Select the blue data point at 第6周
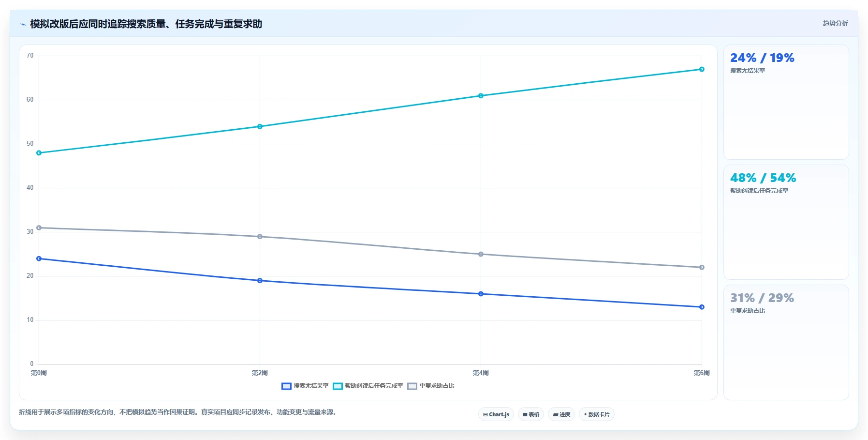Screen dimensions: 868x440 coord(702,307)
